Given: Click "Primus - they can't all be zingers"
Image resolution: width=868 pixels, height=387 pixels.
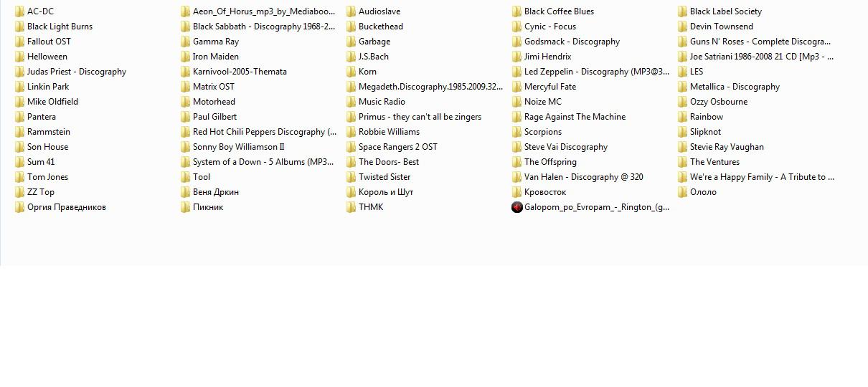Looking at the screenshot, I should click(420, 117).
